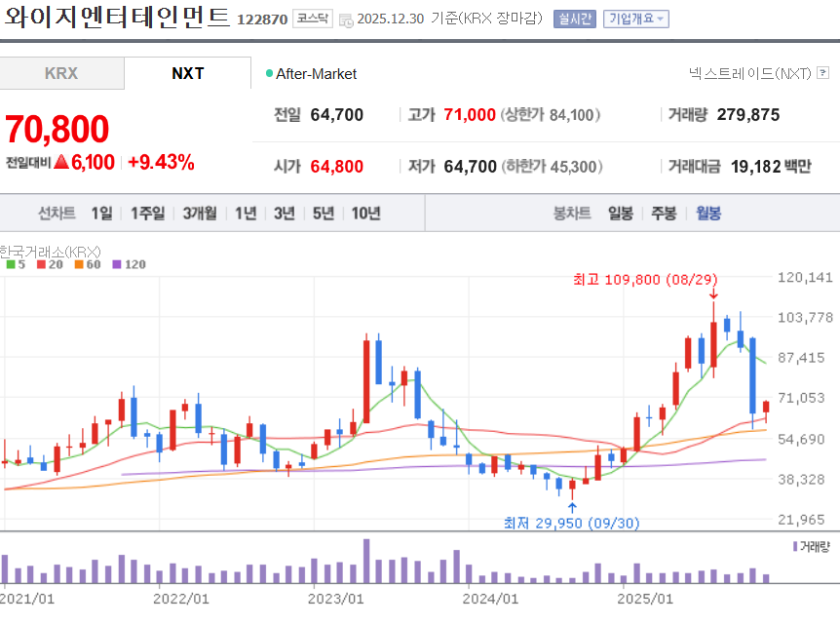The width and height of the screenshot is (840, 626).
Task: Click the 실시간 button
Action: pyautogui.click(x=574, y=19)
